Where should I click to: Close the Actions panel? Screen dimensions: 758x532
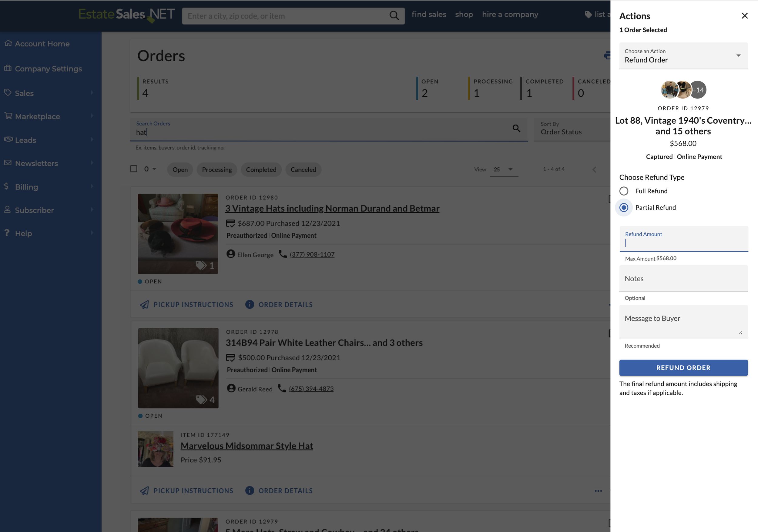pyautogui.click(x=744, y=15)
